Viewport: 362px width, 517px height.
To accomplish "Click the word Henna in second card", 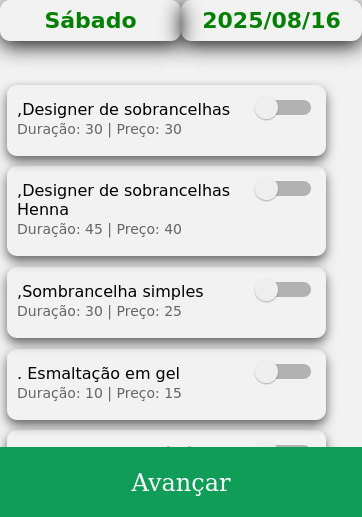I will (x=43, y=210).
